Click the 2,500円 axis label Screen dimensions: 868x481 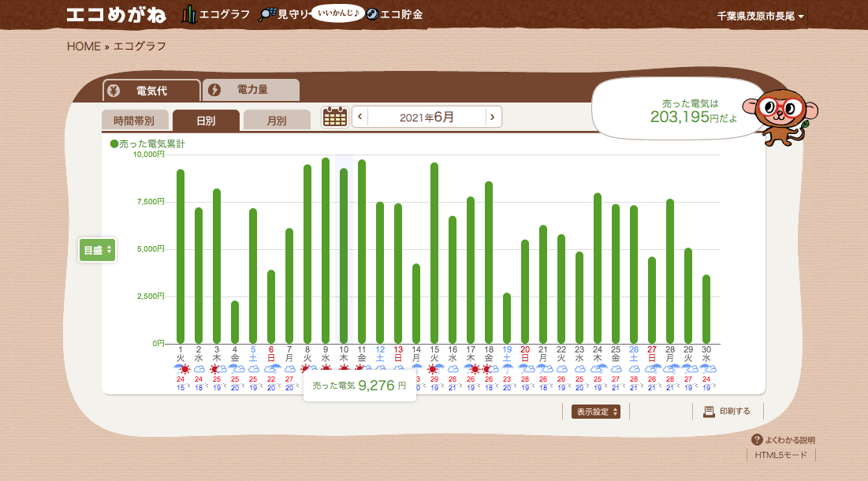pos(151,296)
